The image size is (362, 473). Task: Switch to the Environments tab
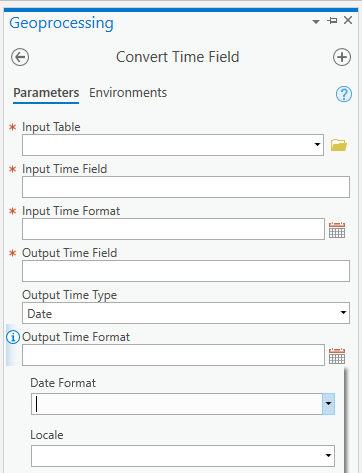click(128, 93)
